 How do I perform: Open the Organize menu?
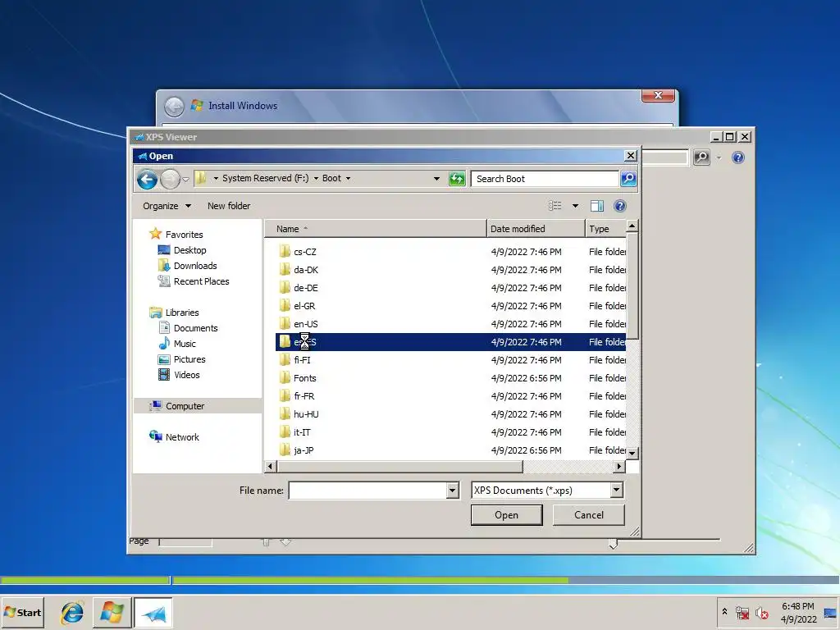click(167, 206)
